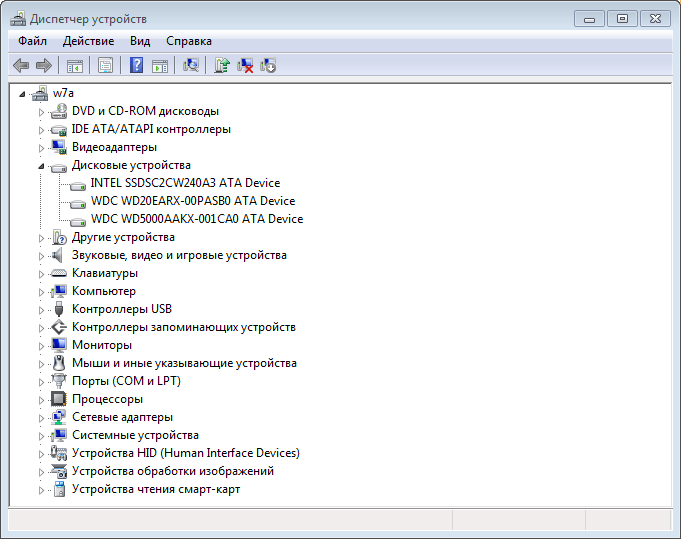Click the IDE ATA/ATAPI controllers icon
This screenshot has width=681, height=539.
59,129
